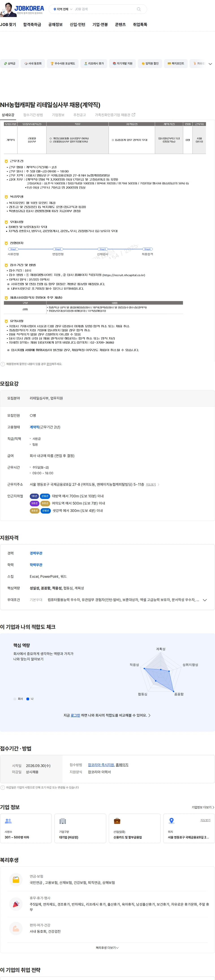Click the 편의·여가·건강 benefits icon
Screen dimensions: 215x980
16,928
